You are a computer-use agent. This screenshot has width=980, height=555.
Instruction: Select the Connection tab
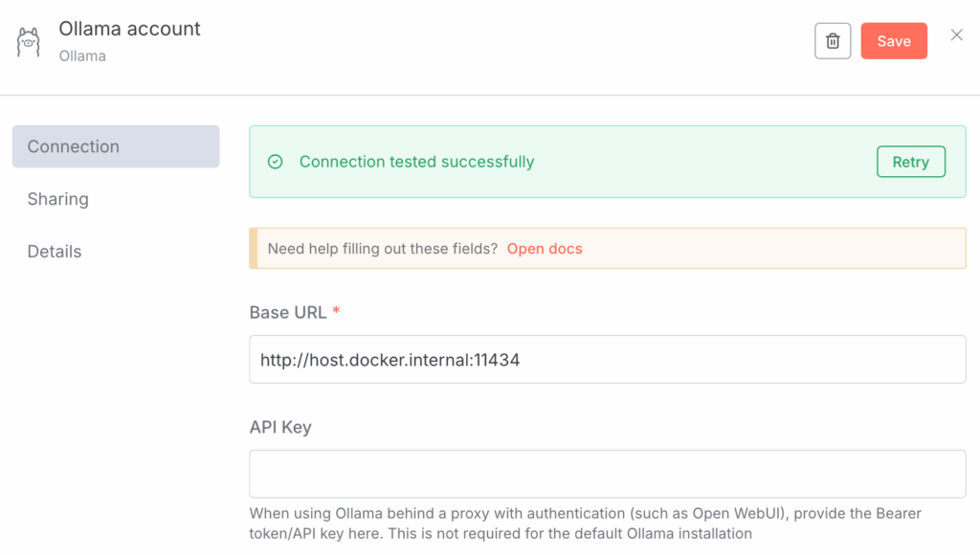[116, 146]
